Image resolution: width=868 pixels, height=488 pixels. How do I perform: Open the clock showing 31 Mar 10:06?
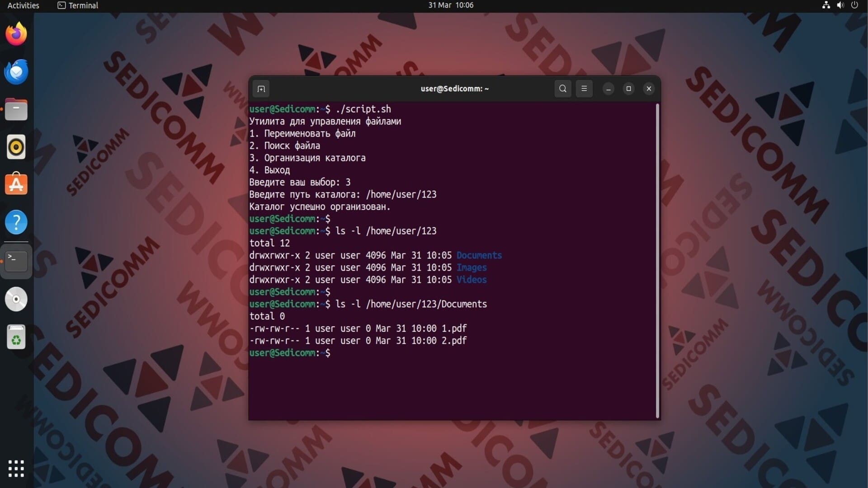click(451, 5)
